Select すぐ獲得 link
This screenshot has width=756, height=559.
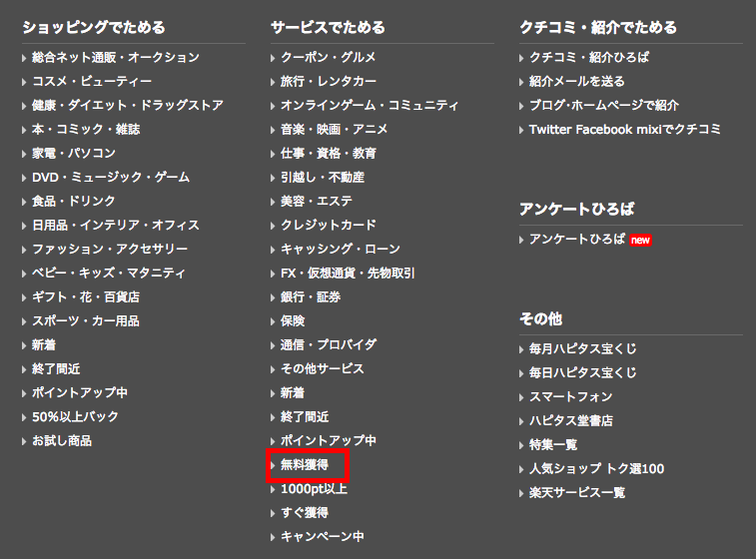pyautogui.click(x=305, y=513)
